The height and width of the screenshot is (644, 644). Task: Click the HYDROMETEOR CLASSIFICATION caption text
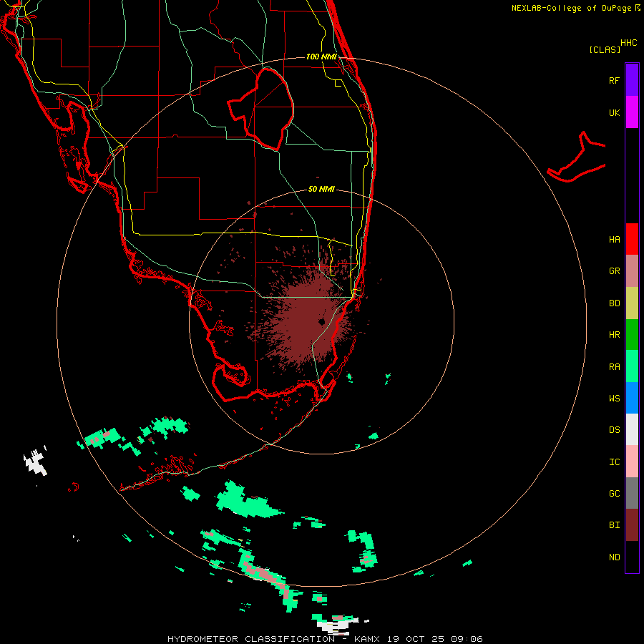pyautogui.click(x=251, y=639)
